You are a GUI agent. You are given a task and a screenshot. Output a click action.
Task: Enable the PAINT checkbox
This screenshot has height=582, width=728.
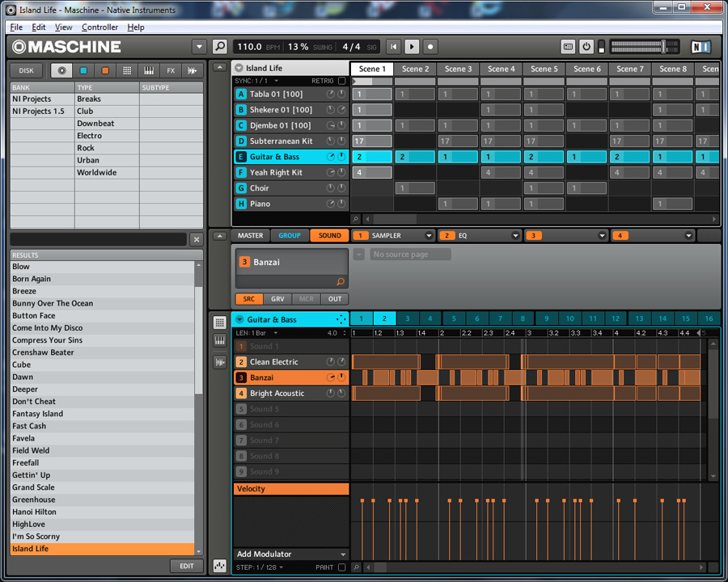pyautogui.click(x=341, y=567)
